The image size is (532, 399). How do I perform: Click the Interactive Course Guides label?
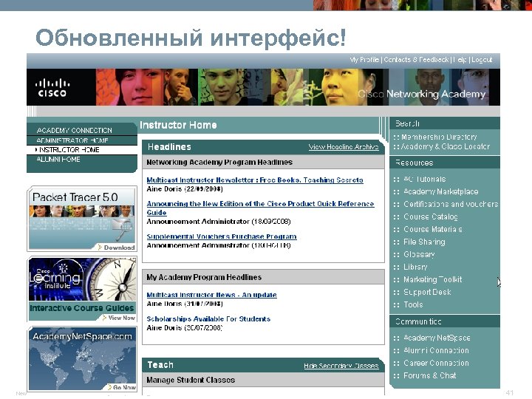click(82, 308)
